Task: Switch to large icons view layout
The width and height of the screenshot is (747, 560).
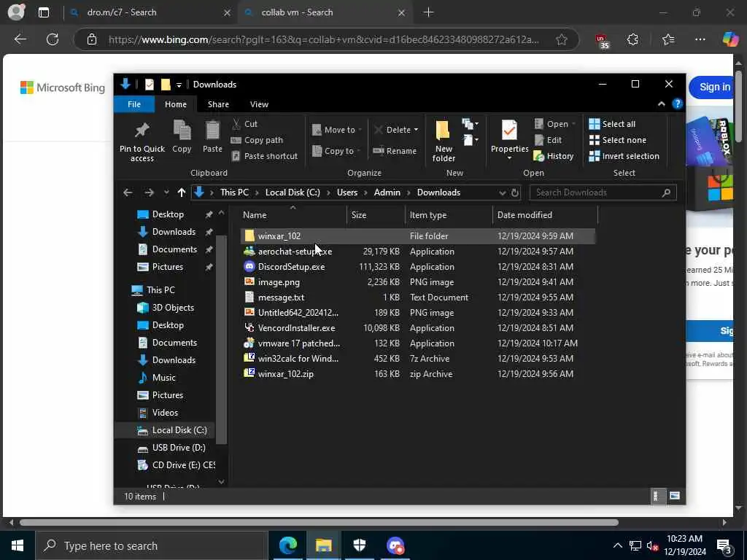Action: point(674,496)
